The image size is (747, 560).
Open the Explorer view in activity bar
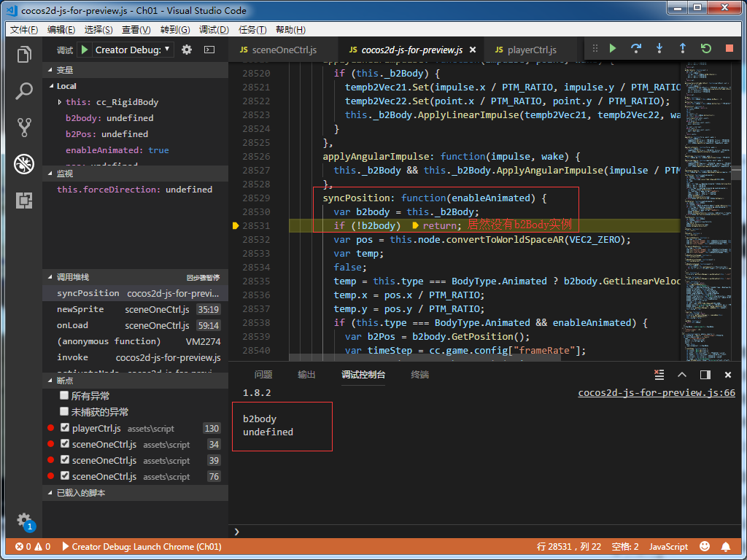click(x=24, y=55)
